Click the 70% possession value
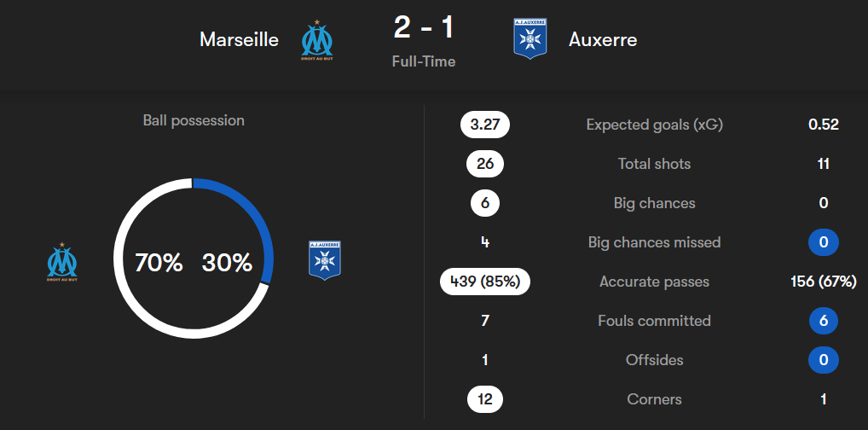 (x=159, y=262)
